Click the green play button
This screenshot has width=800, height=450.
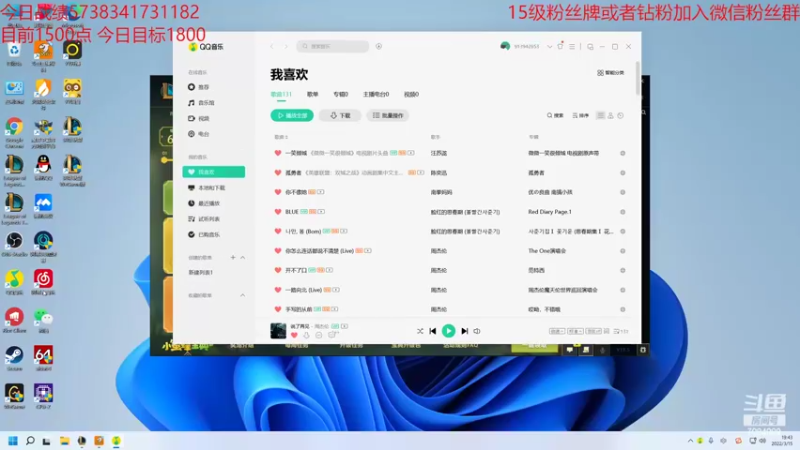[x=448, y=331]
